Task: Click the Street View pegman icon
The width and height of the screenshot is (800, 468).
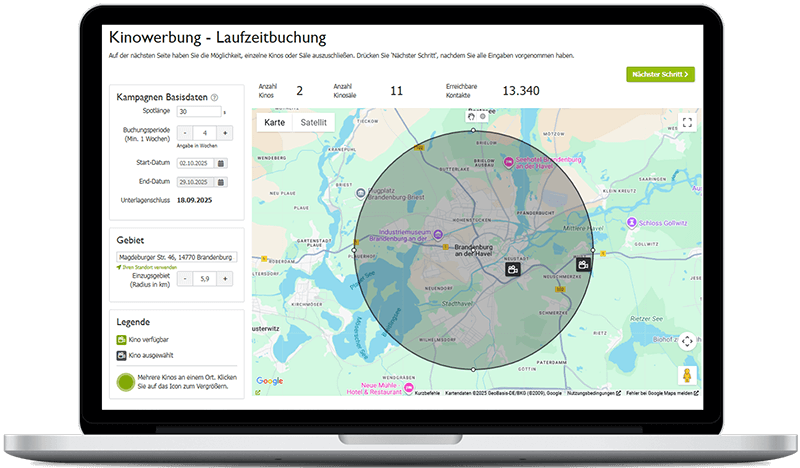Action: click(687, 376)
